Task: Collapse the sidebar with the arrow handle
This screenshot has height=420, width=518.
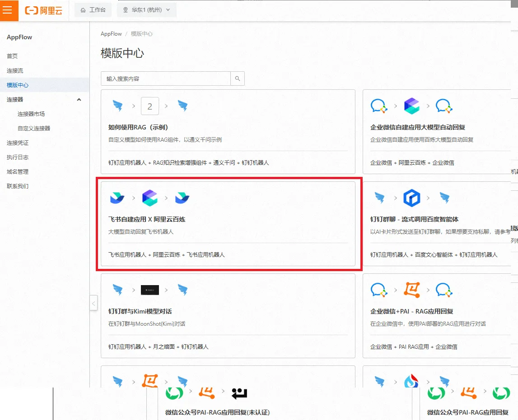Action: (x=93, y=304)
